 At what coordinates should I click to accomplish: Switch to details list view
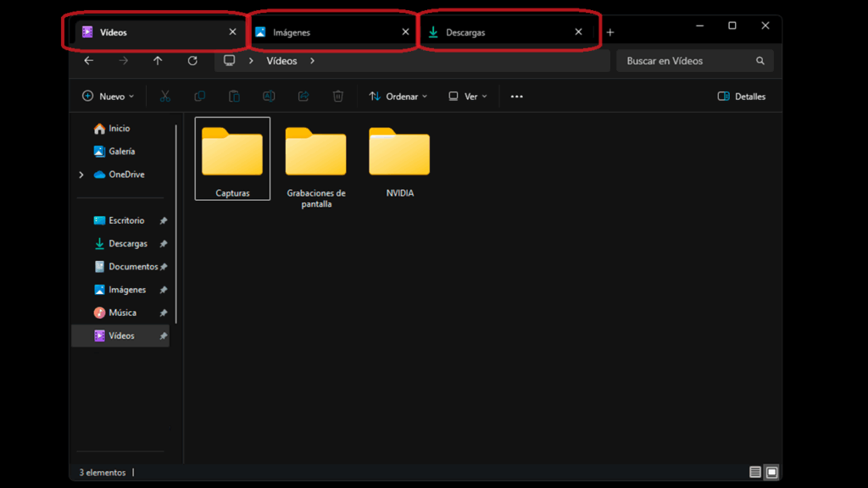[754, 472]
